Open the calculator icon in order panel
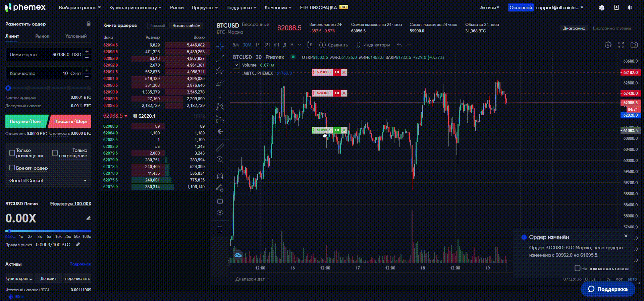 [89, 24]
